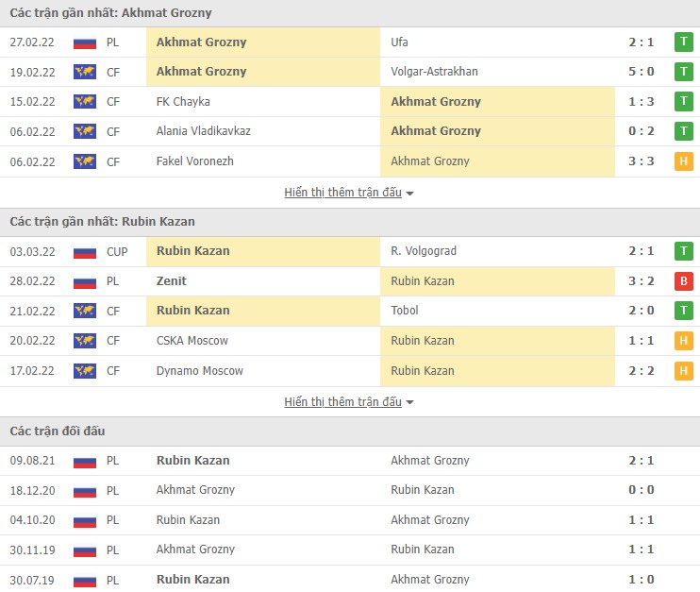Screen dimensions: 700x592
Task: Click the 5 : 0 score against Volgar-Astrakhan
Action: (x=642, y=72)
